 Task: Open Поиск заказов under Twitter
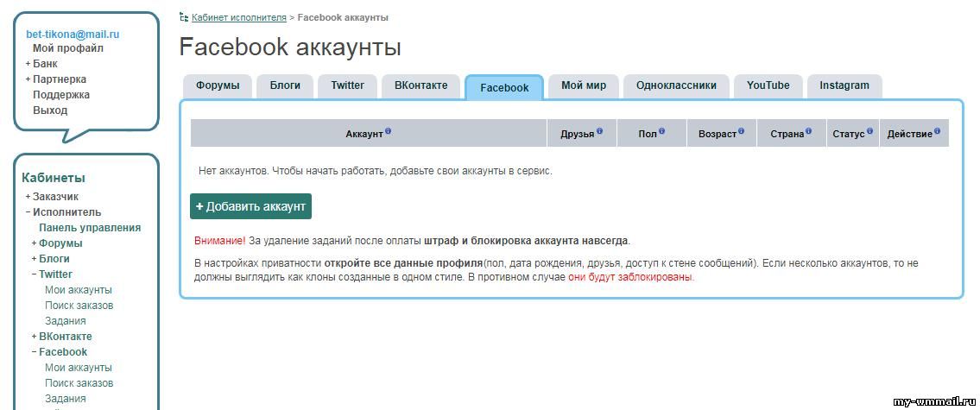point(79,306)
